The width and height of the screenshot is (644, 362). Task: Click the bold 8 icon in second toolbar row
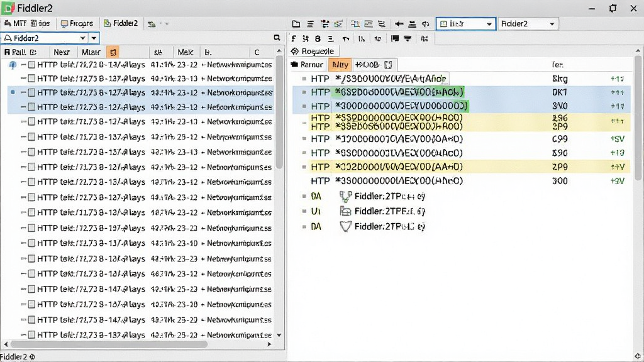(318, 38)
